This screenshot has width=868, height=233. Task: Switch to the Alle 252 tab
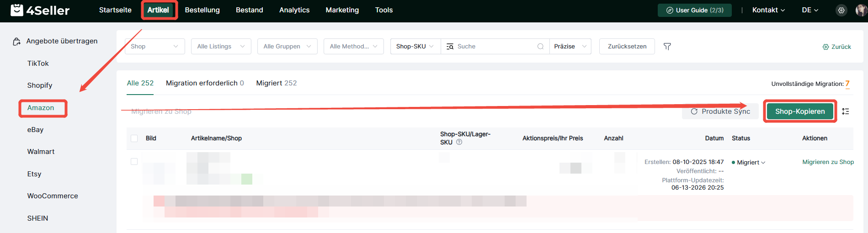140,83
